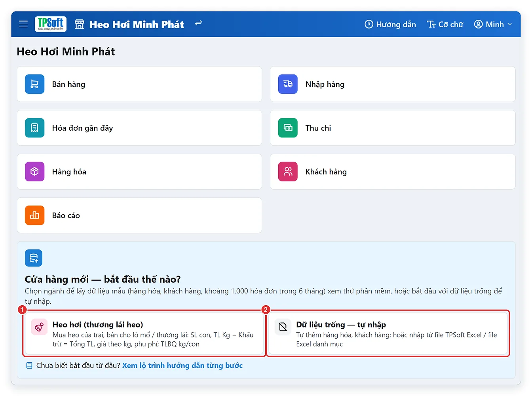The image size is (532, 396).
Task: Open the Hướng dẫn help menu
Action: click(390, 25)
